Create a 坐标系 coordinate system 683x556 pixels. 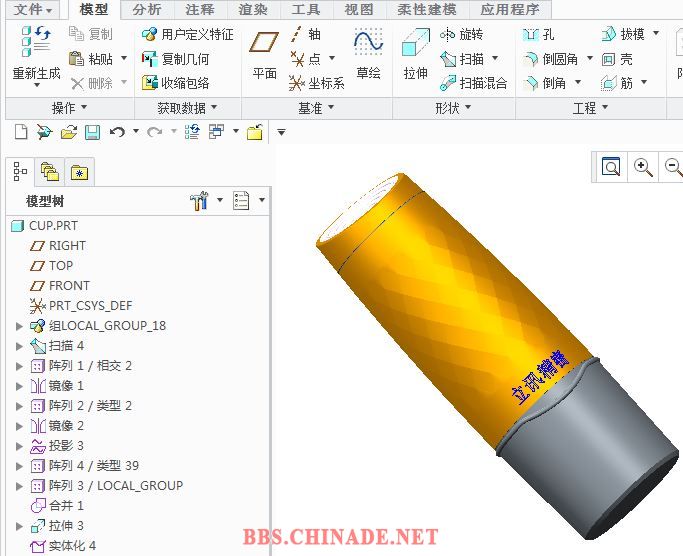(317, 83)
